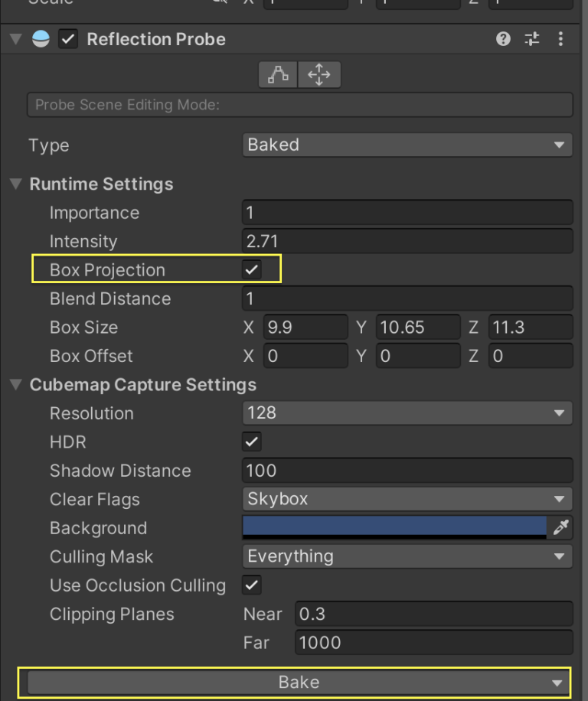
Task: Activate the edit probe bounds tool
Action: click(x=279, y=74)
